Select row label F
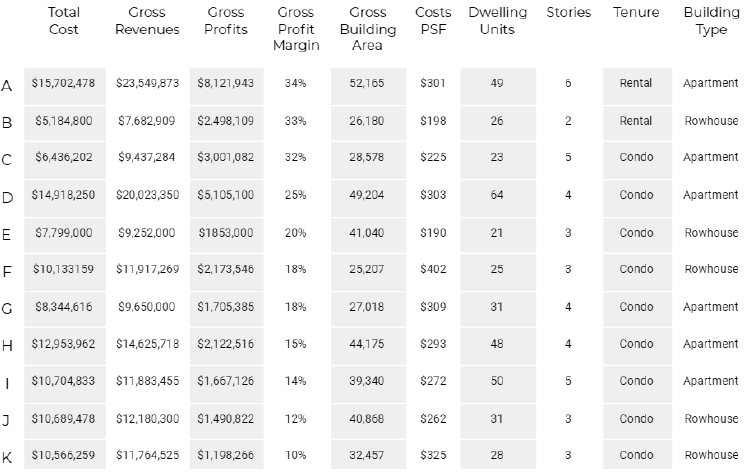Image resolution: width=744 pixels, height=472 pixels. [x=8, y=270]
